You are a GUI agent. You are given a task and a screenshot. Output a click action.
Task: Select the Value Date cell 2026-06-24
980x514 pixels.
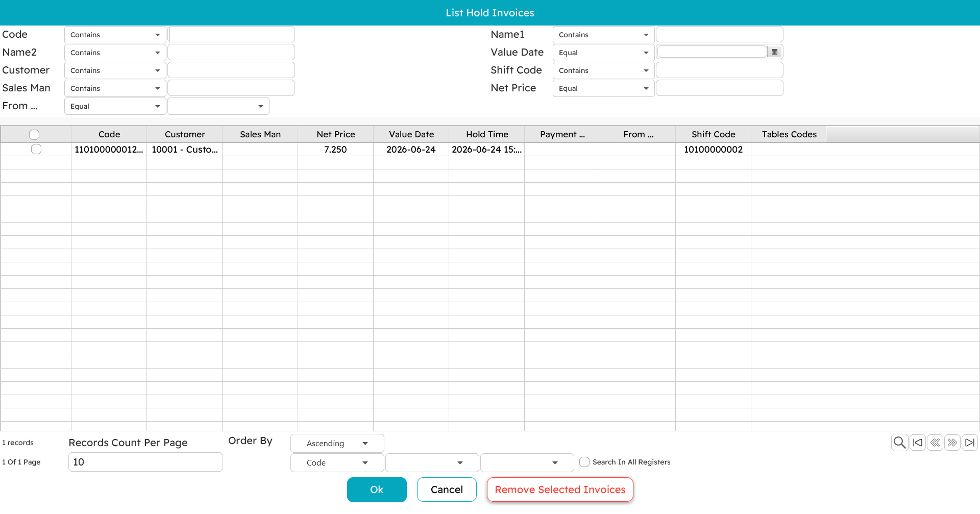(411, 150)
